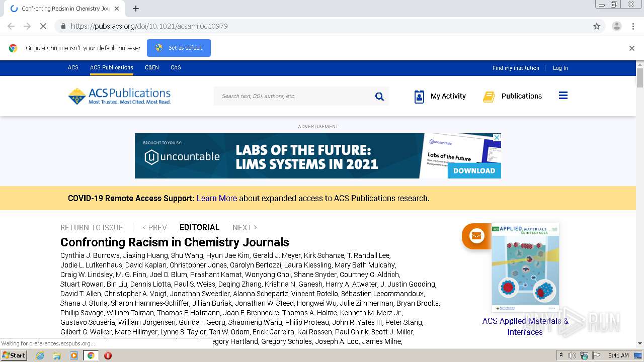
Task: Click the orange envelope email icon
Action: (x=476, y=236)
